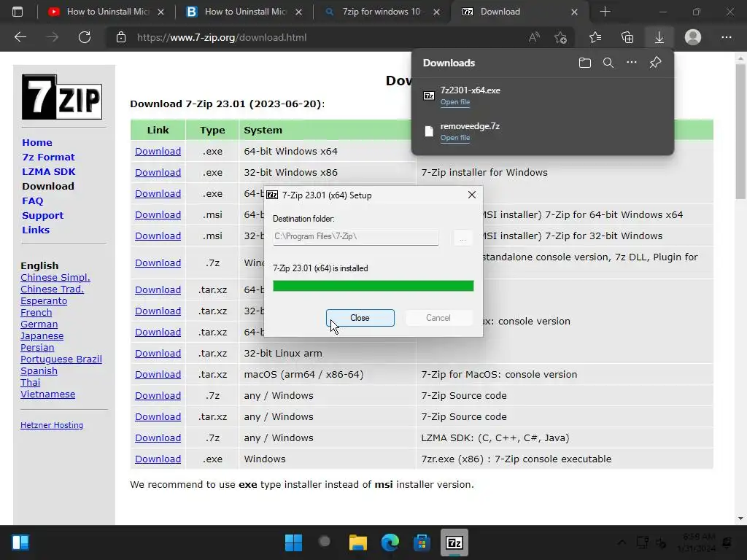Open Read aloud in address bar
The height and width of the screenshot is (560, 747).
(x=534, y=37)
